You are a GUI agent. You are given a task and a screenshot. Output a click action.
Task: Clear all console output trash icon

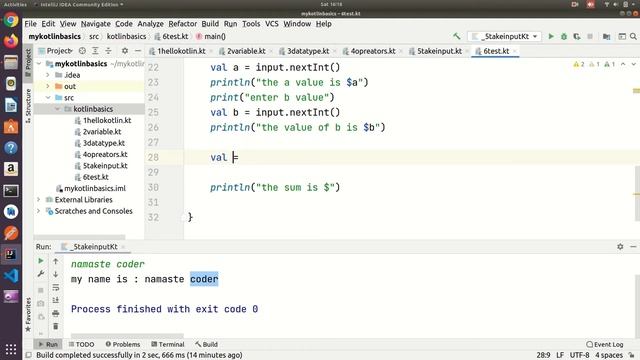pyautogui.click(x=56, y=327)
